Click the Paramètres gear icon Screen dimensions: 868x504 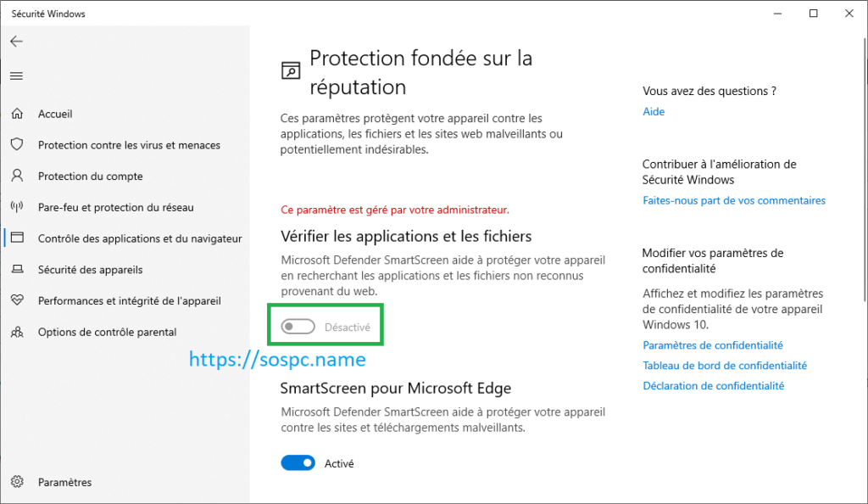click(x=16, y=482)
